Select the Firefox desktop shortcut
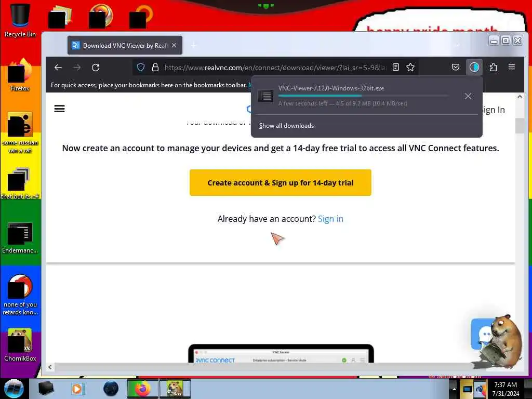The width and height of the screenshot is (532, 399). click(20, 75)
